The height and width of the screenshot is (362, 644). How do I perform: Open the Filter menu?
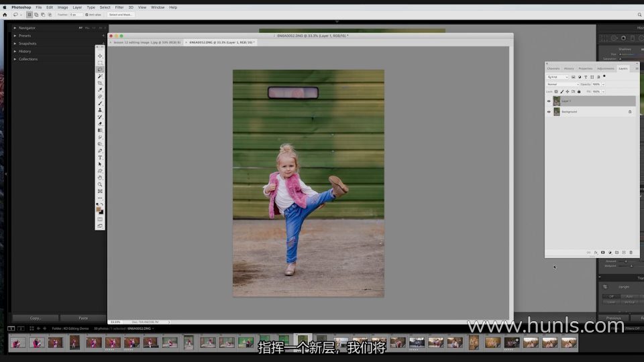(x=119, y=7)
